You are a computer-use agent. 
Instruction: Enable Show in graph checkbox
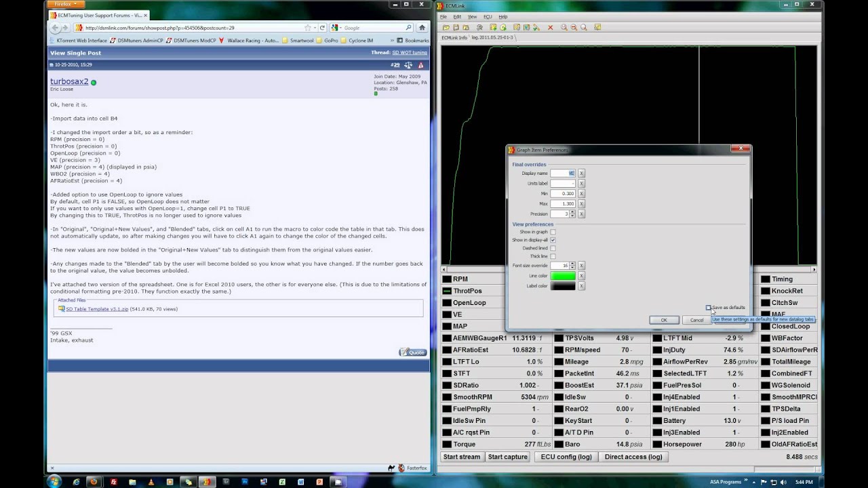[553, 232]
